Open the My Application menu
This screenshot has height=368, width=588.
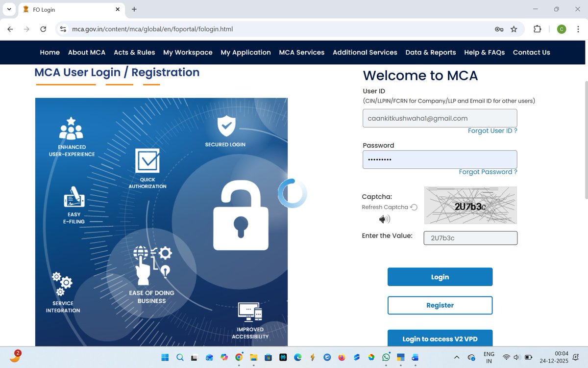[x=245, y=53]
